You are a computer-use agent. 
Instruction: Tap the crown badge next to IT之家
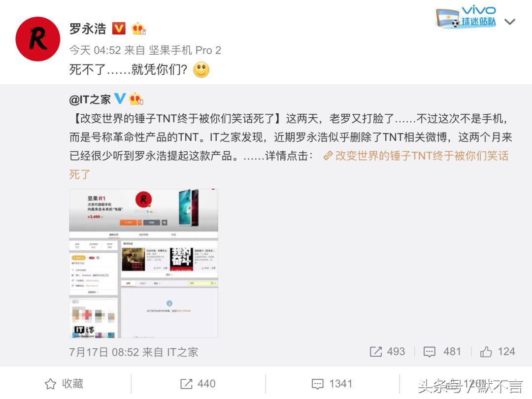click(136, 99)
